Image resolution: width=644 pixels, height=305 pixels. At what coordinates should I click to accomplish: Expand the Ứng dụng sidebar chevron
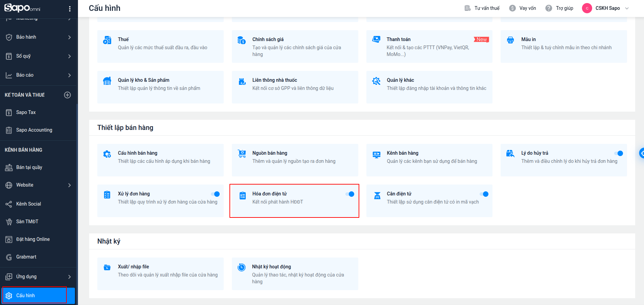click(x=69, y=277)
